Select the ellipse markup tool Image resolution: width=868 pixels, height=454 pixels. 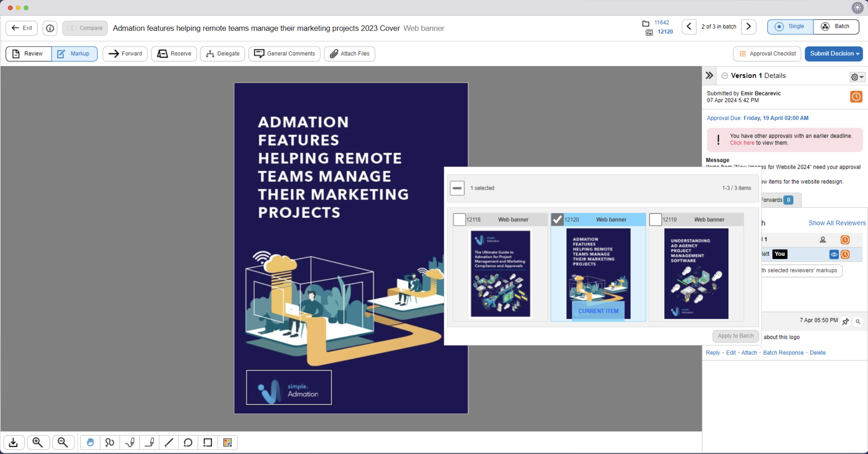[x=188, y=442]
